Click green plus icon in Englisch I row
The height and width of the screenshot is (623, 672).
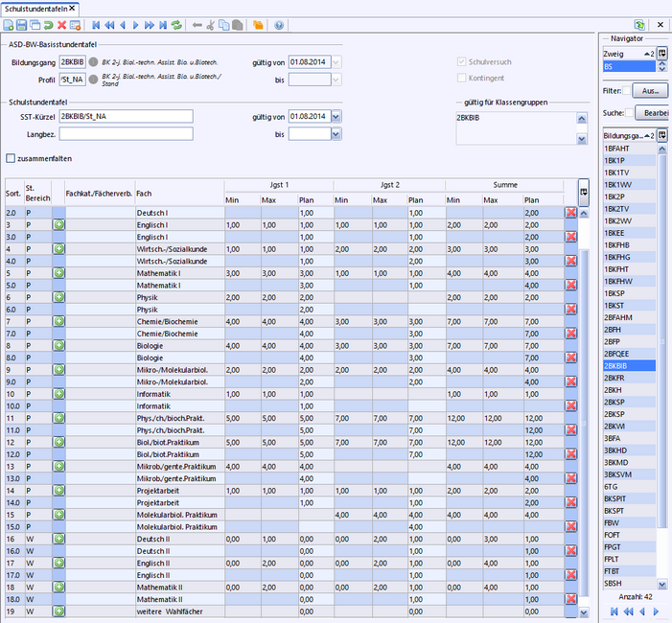(58, 224)
